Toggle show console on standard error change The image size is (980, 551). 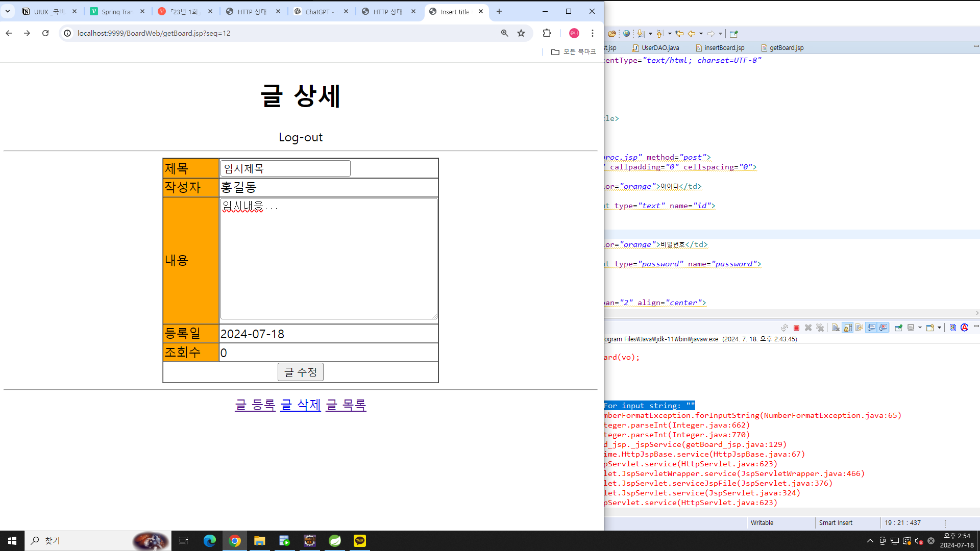pos(884,328)
